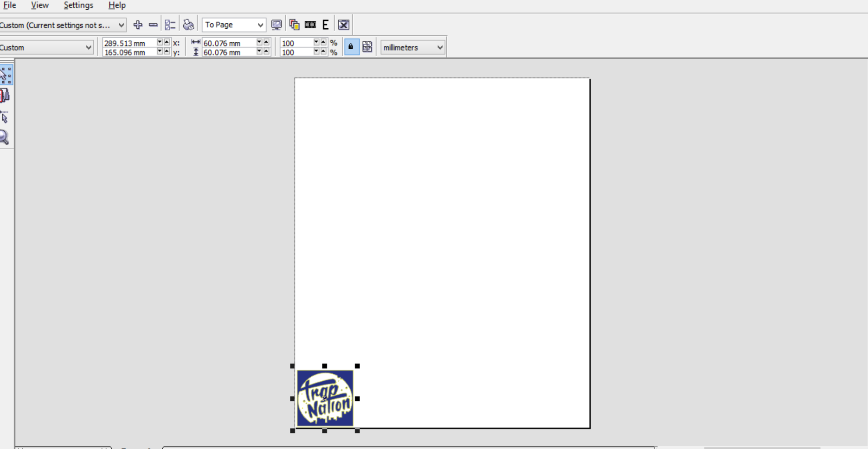Click the Print printer icon

188,25
